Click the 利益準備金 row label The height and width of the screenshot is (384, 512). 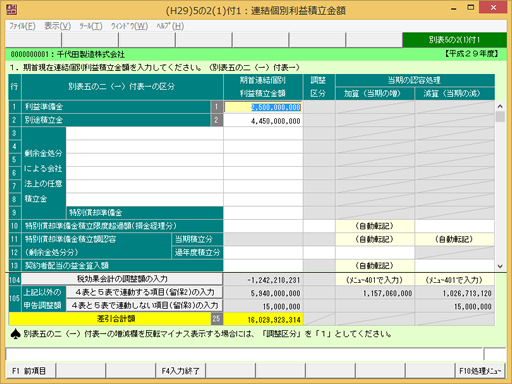tap(44, 107)
